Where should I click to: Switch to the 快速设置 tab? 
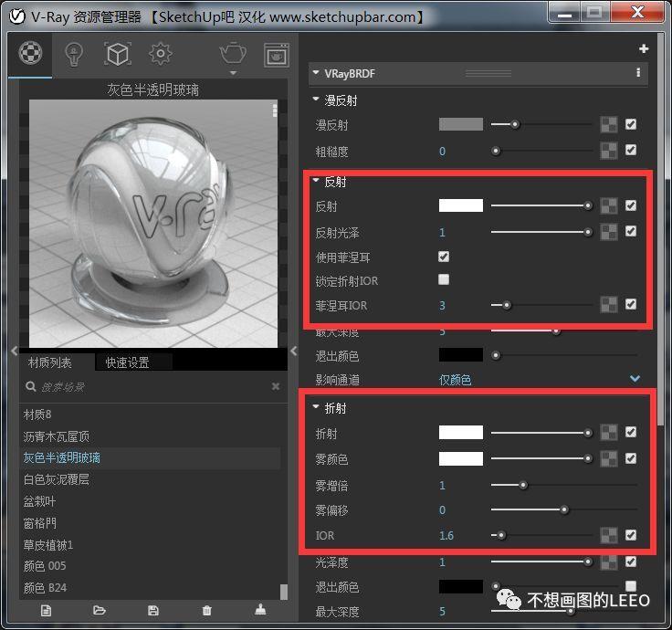point(127,362)
